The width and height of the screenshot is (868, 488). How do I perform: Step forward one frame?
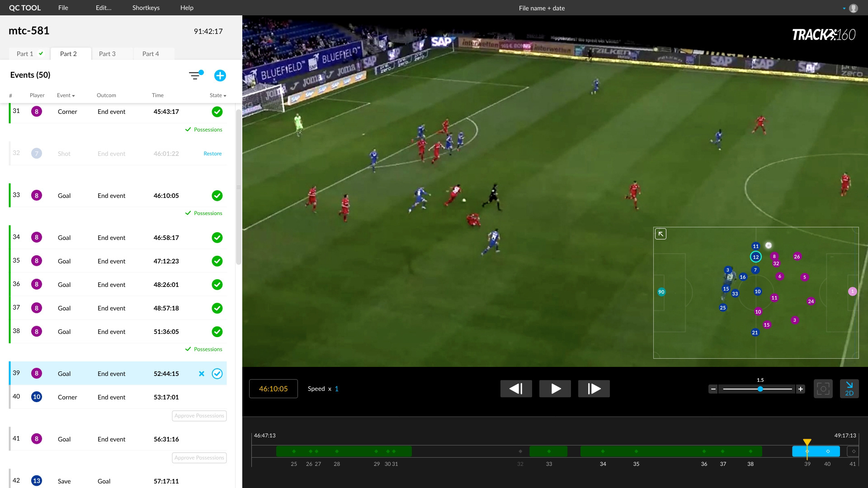[594, 389]
